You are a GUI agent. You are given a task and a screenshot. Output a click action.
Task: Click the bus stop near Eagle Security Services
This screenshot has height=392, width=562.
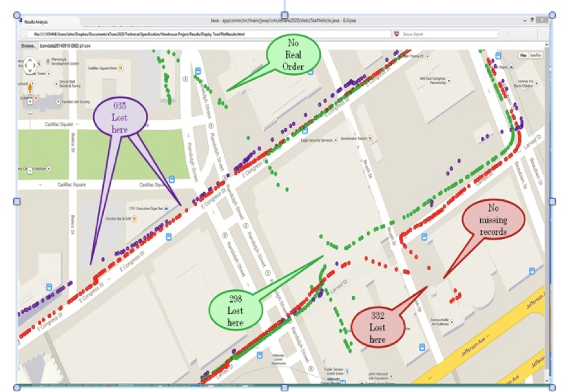(x=305, y=130)
